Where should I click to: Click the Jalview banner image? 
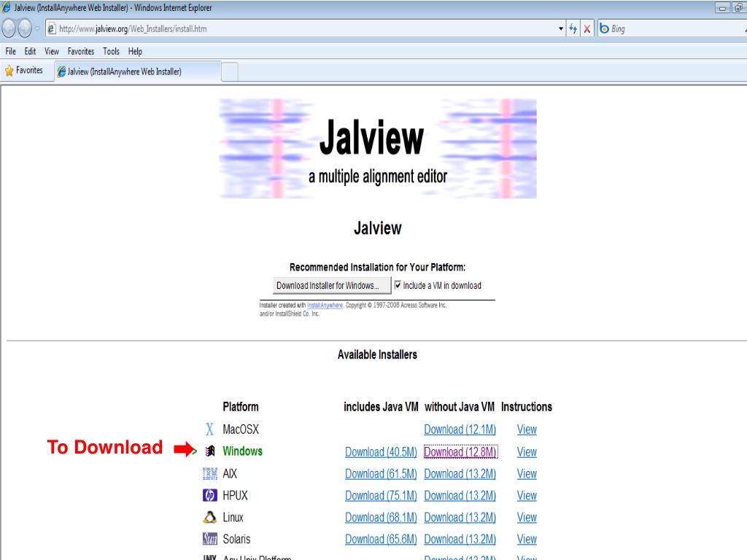coord(378,149)
